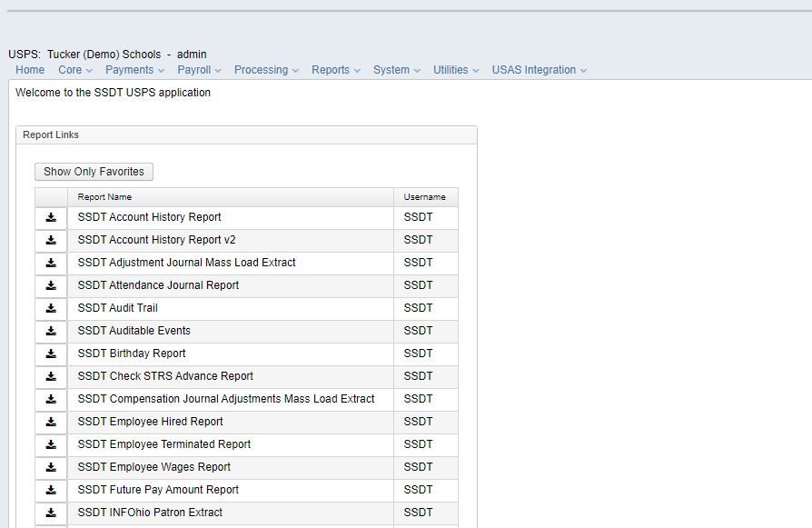Image resolution: width=812 pixels, height=528 pixels.
Task: Expand the Processing menu
Action: click(266, 70)
